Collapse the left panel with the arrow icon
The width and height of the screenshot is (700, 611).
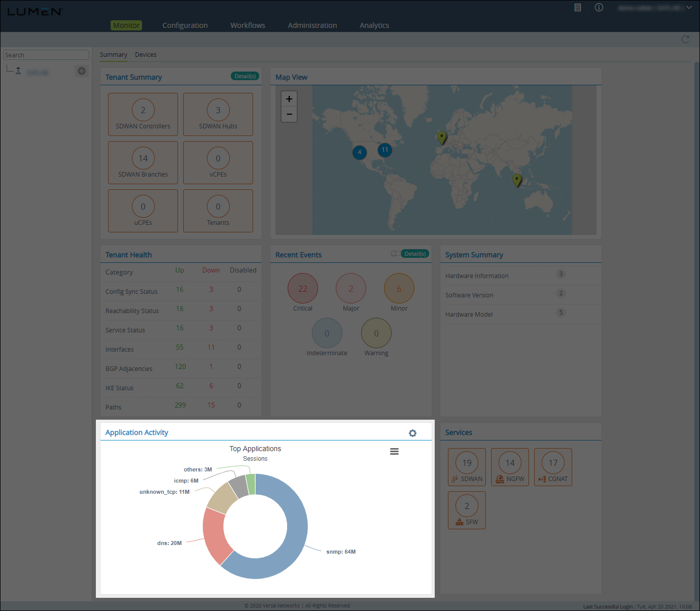(81, 71)
